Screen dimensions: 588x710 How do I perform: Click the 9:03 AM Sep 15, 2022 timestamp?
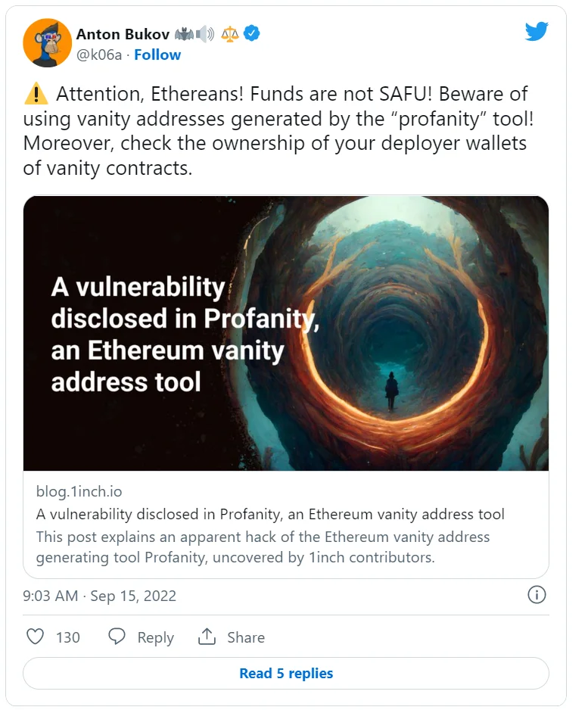[x=100, y=596]
